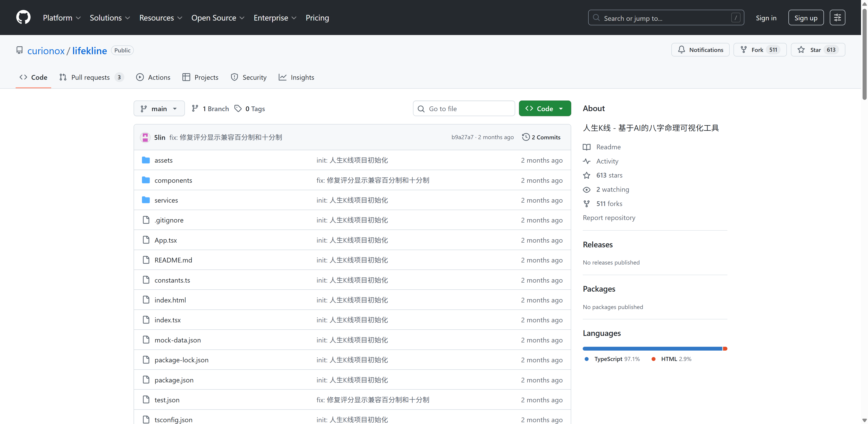Screen dimensions: 868x424
Task: Click the Sign up button
Action: (806, 18)
